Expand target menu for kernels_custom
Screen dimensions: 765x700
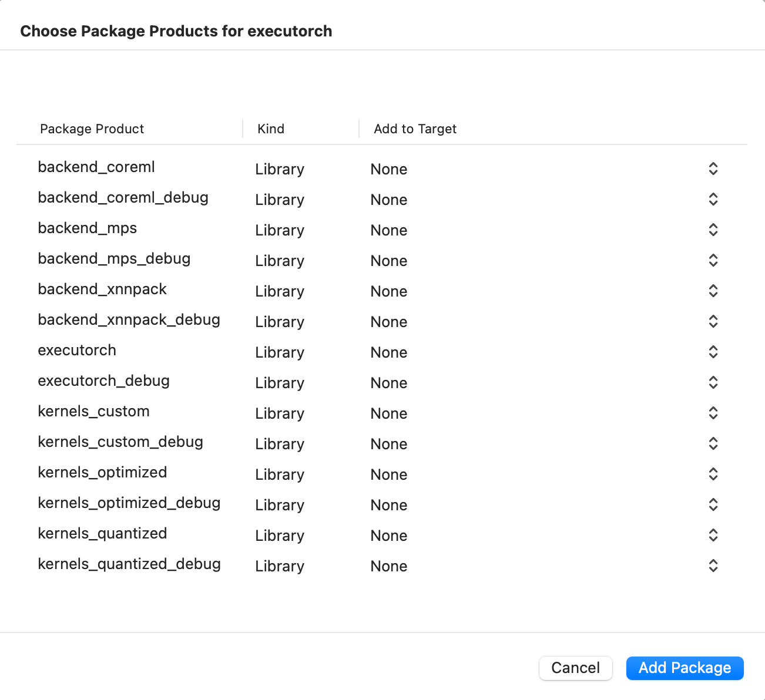pyautogui.click(x=713, y=413)
